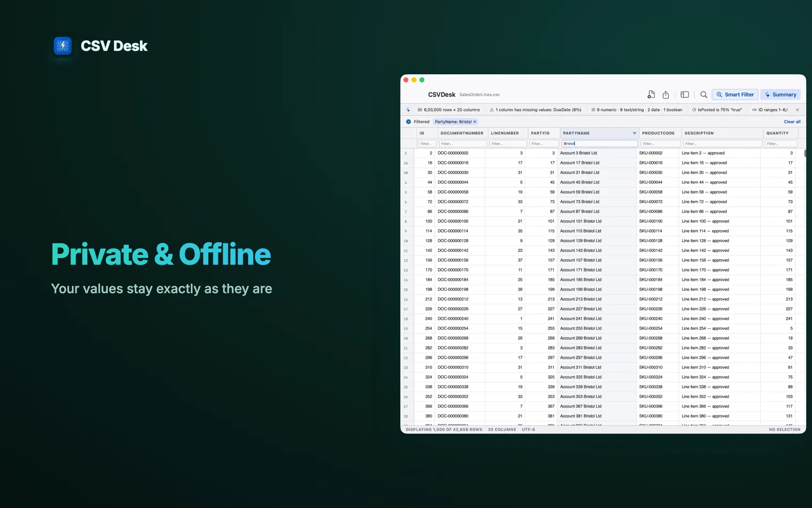The height and width of the screenshot is (508, 812).
Task: Focus the ID column filter field
Action: coord(427,143)
